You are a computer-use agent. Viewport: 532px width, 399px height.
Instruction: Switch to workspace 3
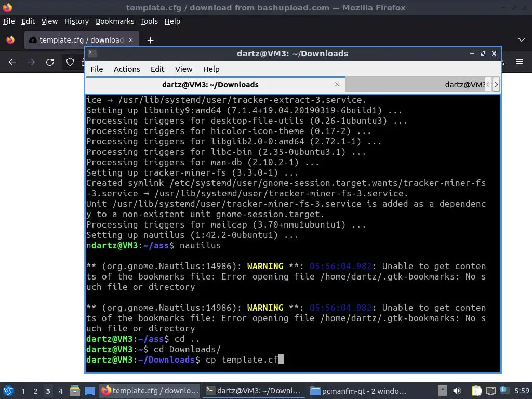tap(48, 391)
